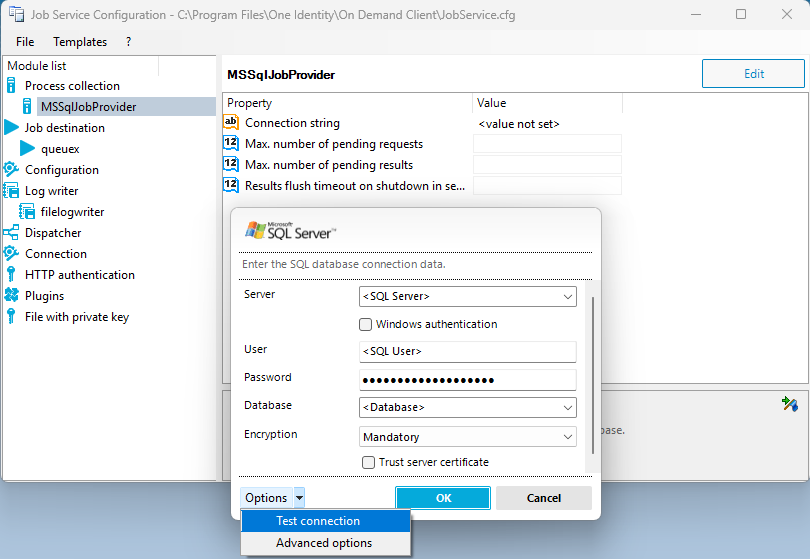810x559 pixels.
Task: Click the dialog vertical scrollbar
Action: (593, 376)
